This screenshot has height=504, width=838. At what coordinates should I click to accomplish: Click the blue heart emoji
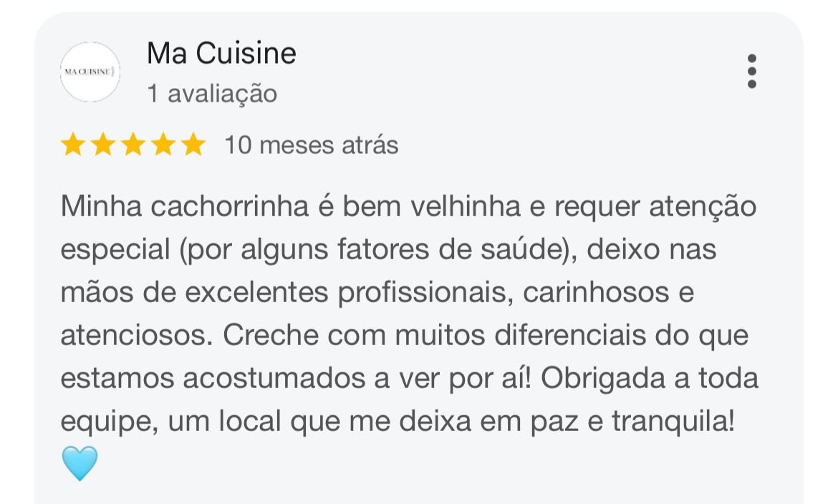80,463
